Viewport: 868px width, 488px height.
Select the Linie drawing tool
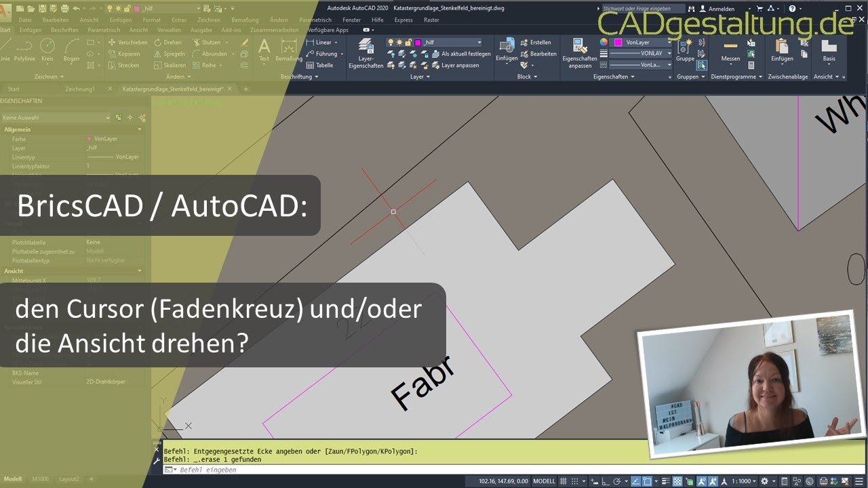[4, 50]
